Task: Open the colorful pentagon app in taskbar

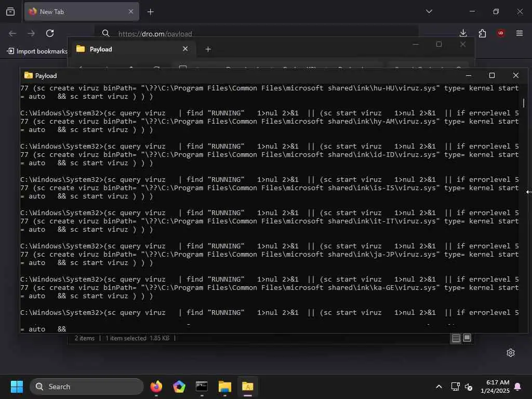Action: [179, 387]
